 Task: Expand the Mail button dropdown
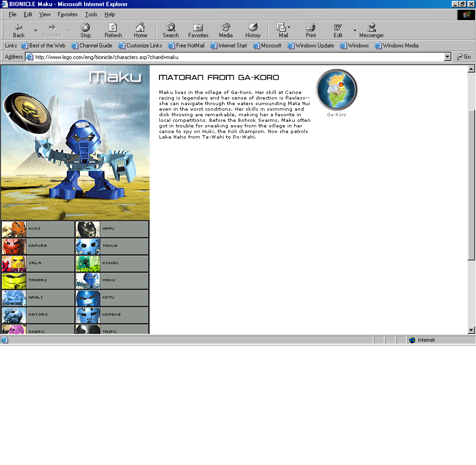(x=289, y=27)
